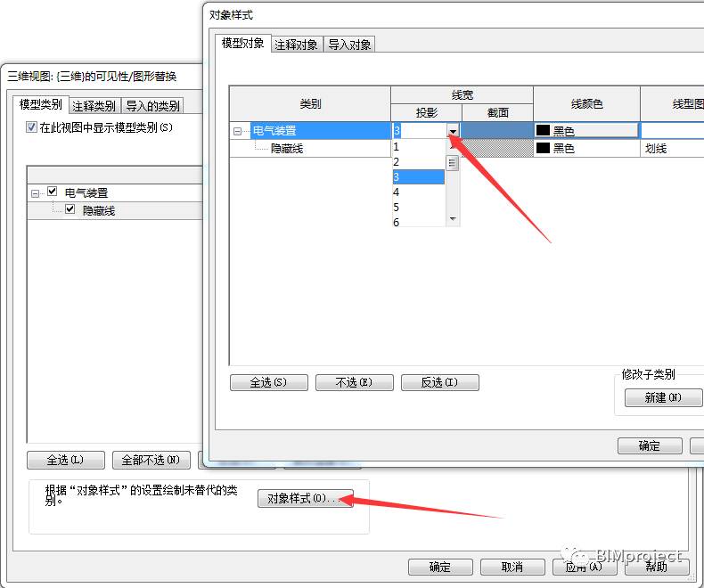704x588 pixels.
Task: Select 模型类别 tab in visibility dialog
Action: [41, 104]
